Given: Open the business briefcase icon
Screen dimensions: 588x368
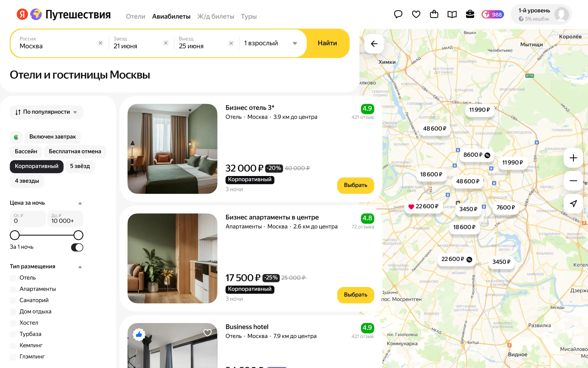Looking at the screenshot, I should (470, 14).
